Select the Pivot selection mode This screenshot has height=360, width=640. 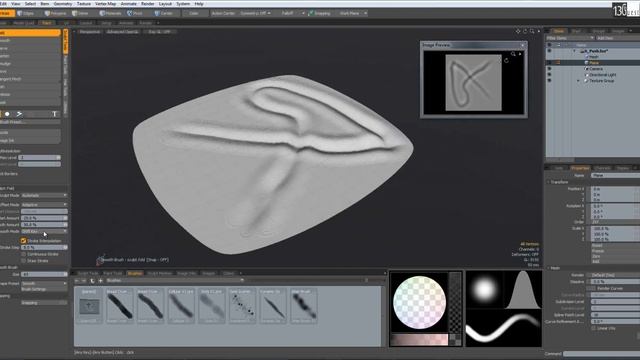click(135, 13)
